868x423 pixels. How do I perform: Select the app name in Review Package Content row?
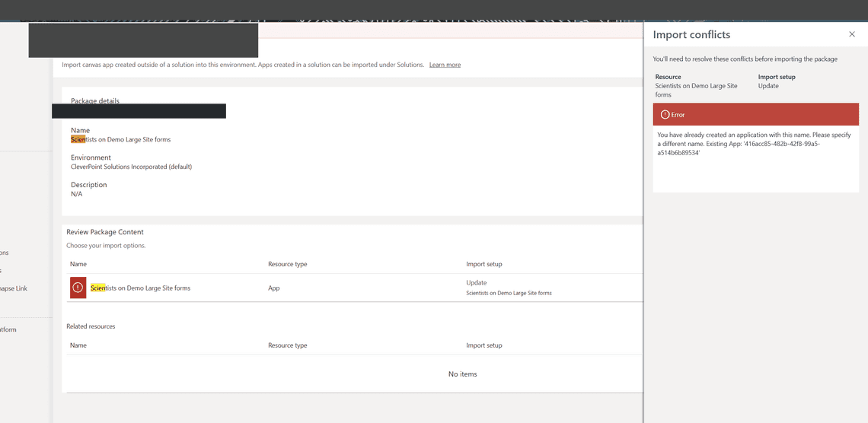pyautogui.click(x=140, y=288)
